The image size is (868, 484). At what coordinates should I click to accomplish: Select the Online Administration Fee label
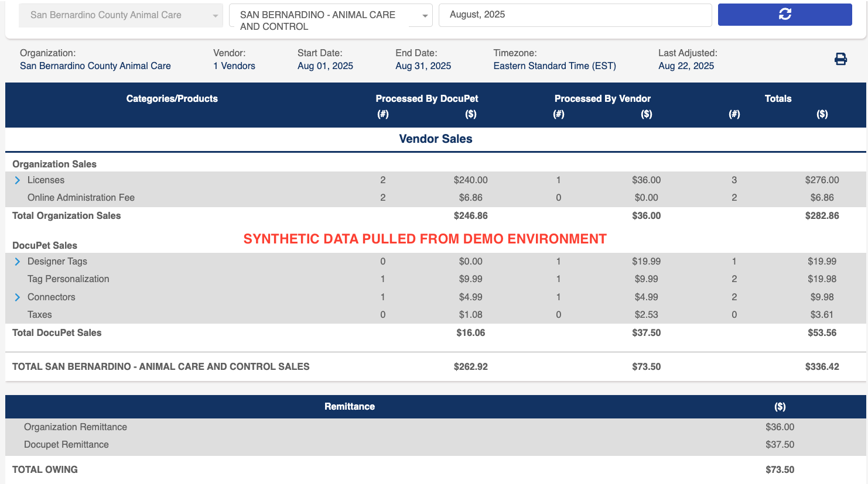(81, 198)
